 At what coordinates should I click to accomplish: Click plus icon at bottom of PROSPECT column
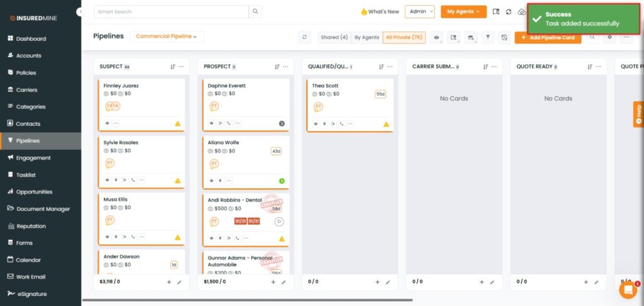click(x=273, y=282)
